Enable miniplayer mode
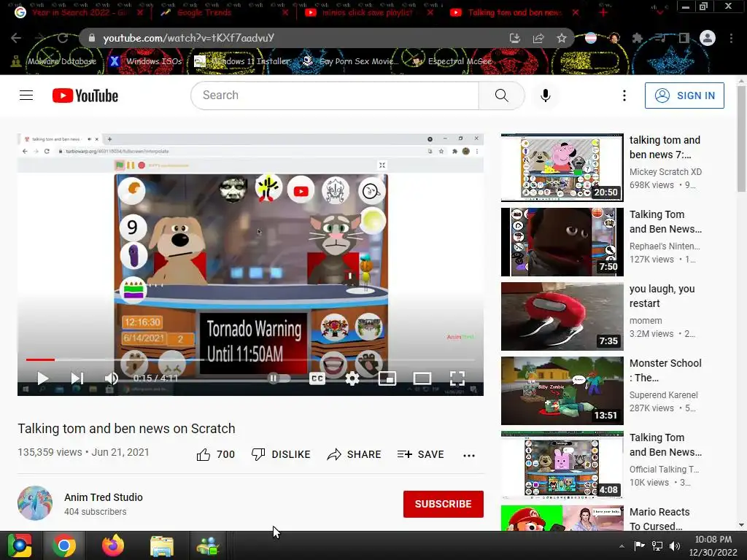This screenshot has height=560, width=747. [387, 378]
